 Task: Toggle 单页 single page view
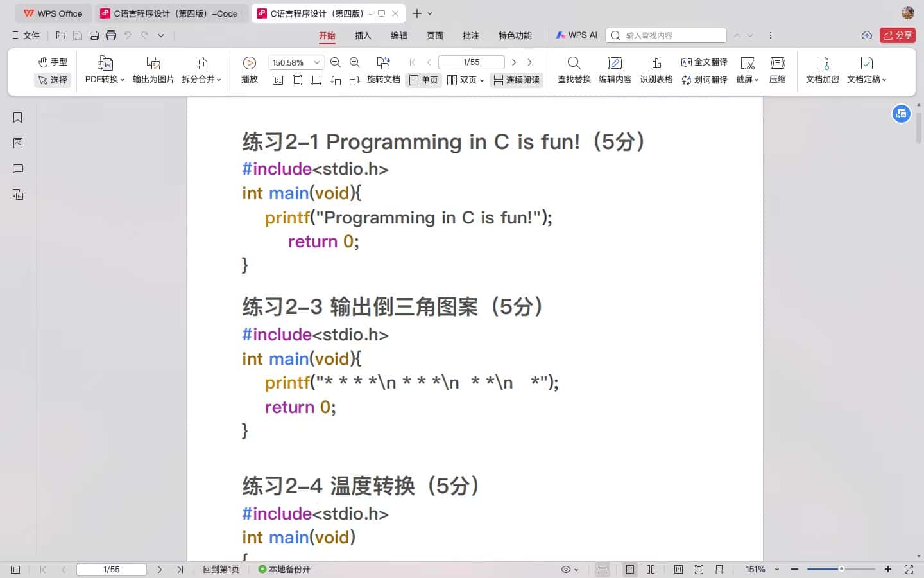[424, 80]
